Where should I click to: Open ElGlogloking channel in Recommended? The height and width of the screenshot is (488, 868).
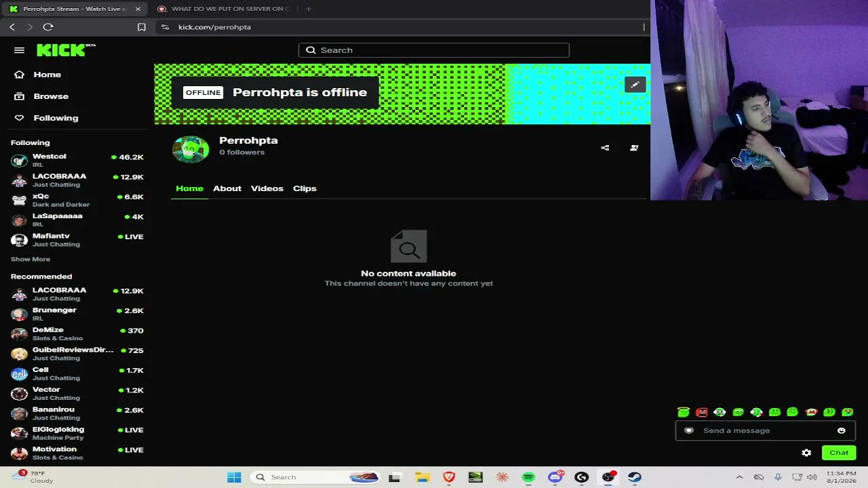point(77,433)
